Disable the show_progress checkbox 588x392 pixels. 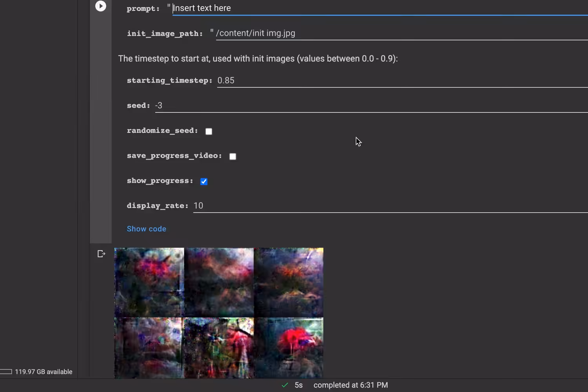(x=204, y=181)
